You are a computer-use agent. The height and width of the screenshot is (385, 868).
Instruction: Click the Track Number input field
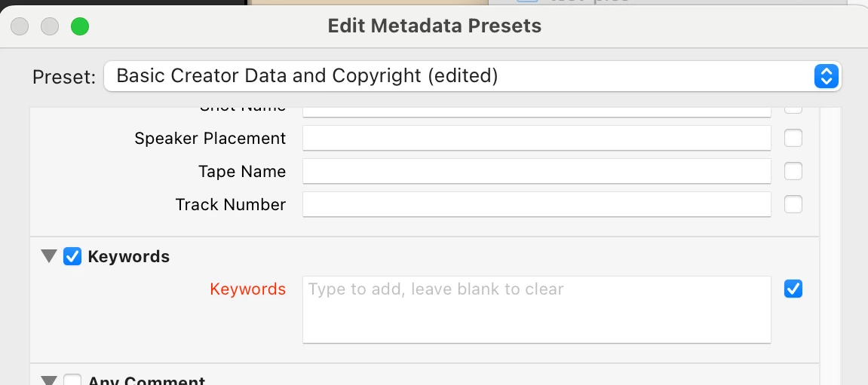(x=536, y=204)
